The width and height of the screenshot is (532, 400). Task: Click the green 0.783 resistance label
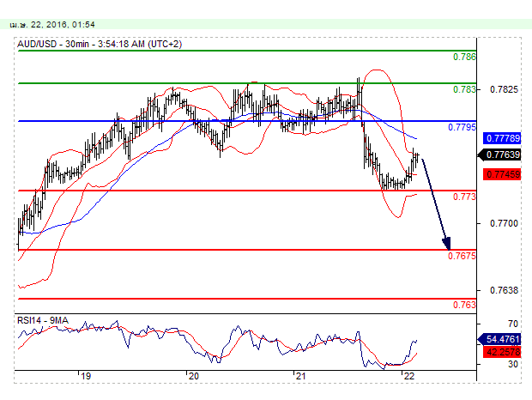464,89
